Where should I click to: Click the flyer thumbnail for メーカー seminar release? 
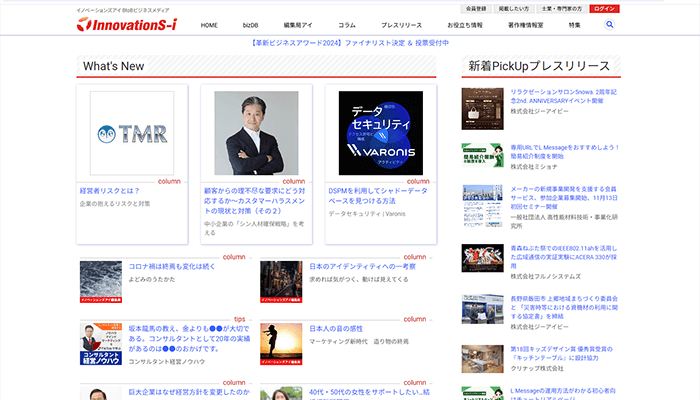483,206
